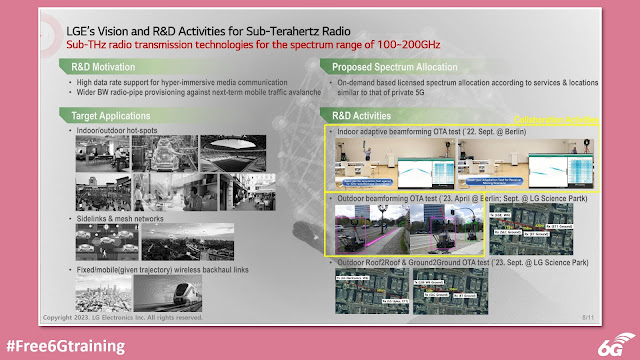This screenshot has width=640, height=360.
Task: Open the aerial city mesh network image
Action: [x=188, y=242]
